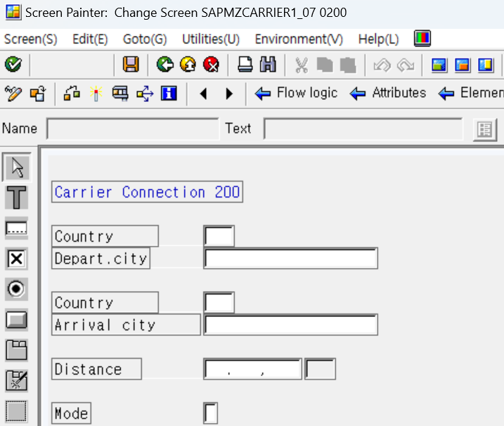Activate screen with the matchstick icon
This screenshot has width=504, height=426.
coord(96,94)
